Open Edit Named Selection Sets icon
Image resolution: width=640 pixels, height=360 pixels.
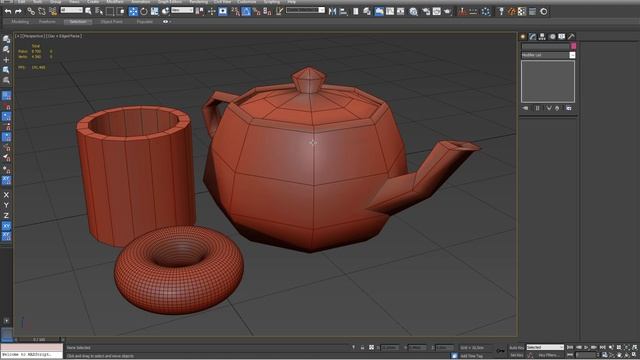click(279, 11)
